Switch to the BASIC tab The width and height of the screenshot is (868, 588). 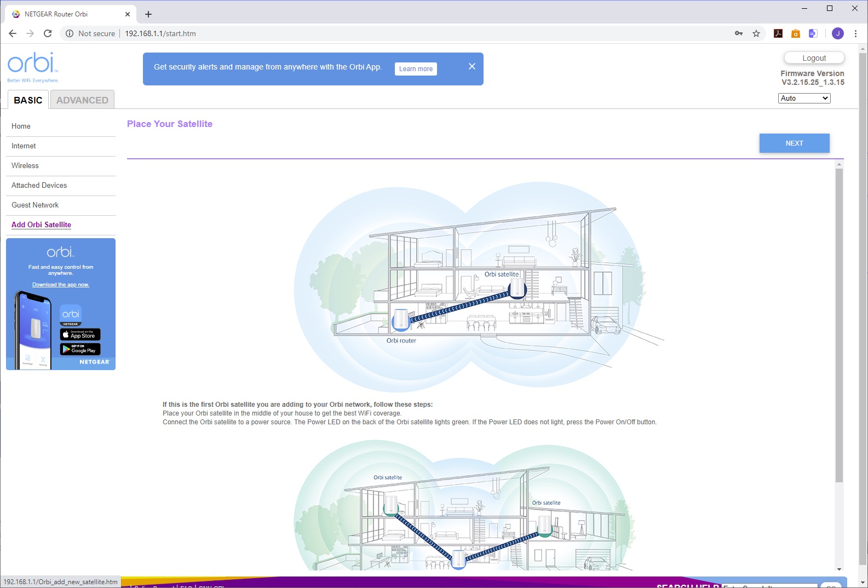[x=28, y=100]
